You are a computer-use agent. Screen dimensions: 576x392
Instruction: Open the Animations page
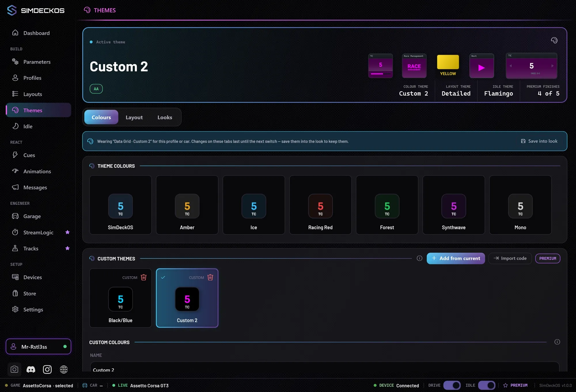point(38,171)
